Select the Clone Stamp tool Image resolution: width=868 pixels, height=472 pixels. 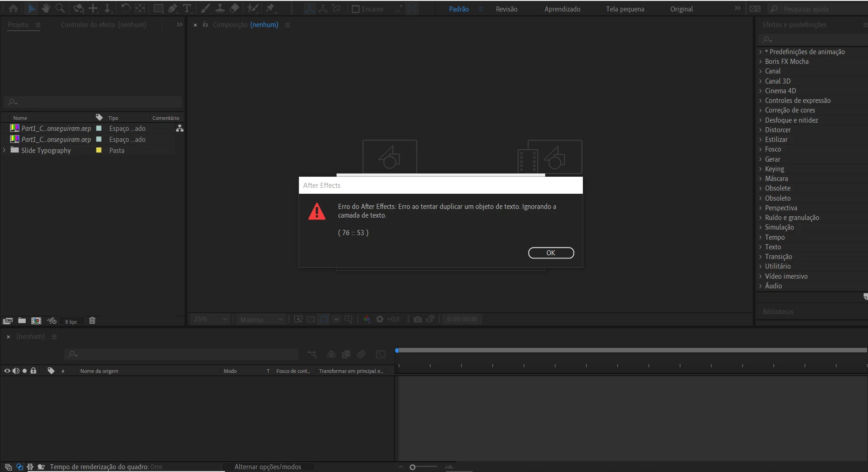220,8
